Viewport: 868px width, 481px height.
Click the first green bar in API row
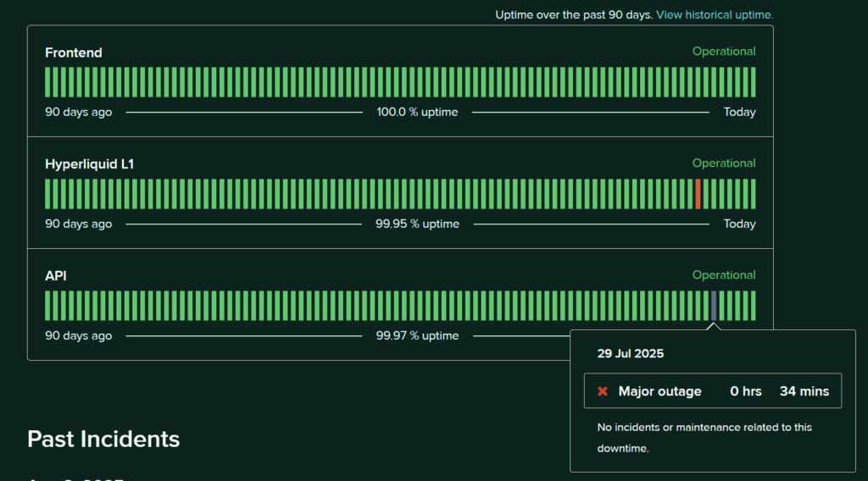(47, 306)
